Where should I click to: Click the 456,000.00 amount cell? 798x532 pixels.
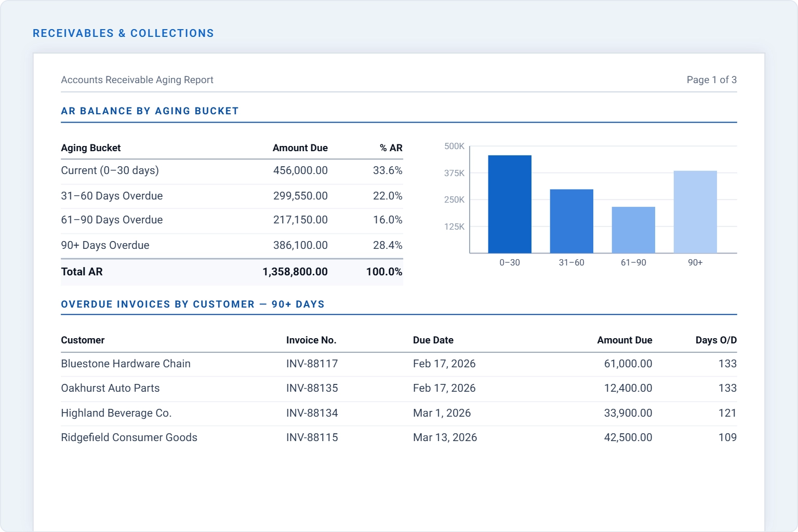click(x=300, y=170)
